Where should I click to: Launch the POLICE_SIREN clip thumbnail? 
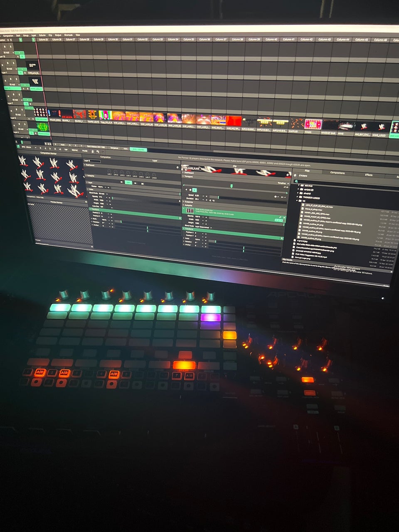[x=54, y=113]
